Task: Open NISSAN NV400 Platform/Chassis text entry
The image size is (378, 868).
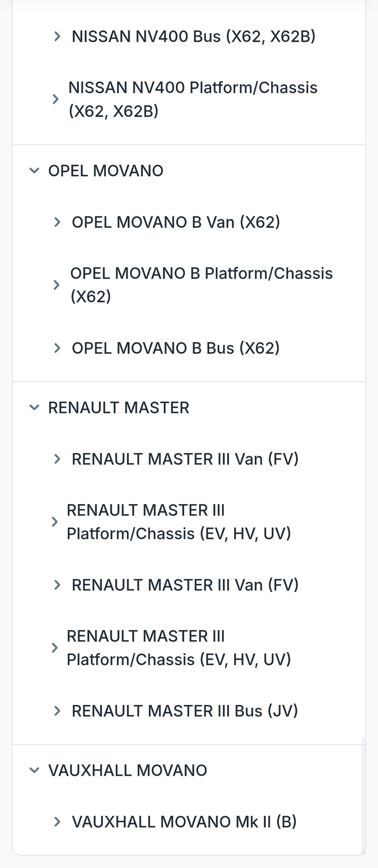Action: pyautogui.click(x=193, y=99)
